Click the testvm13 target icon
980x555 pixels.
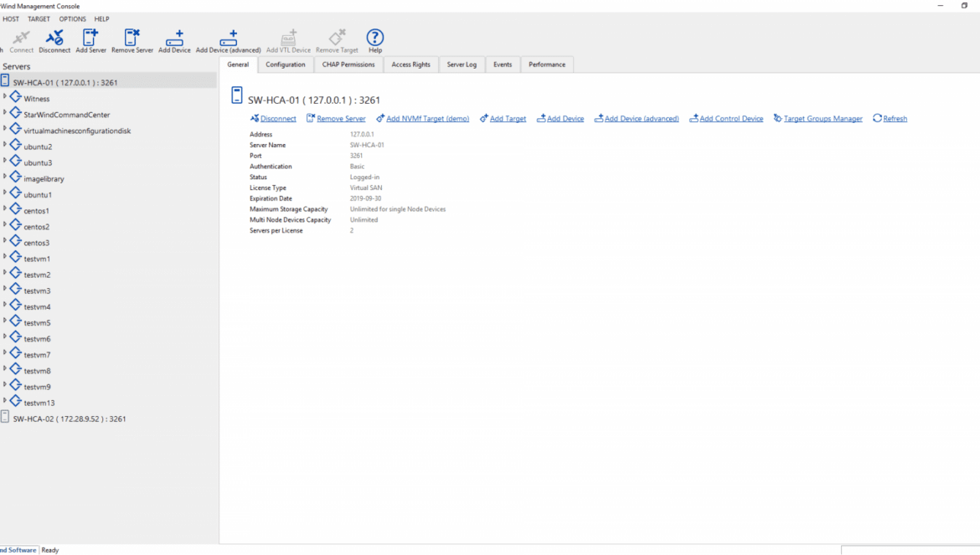pyautogui.click(x=16, y=402)
